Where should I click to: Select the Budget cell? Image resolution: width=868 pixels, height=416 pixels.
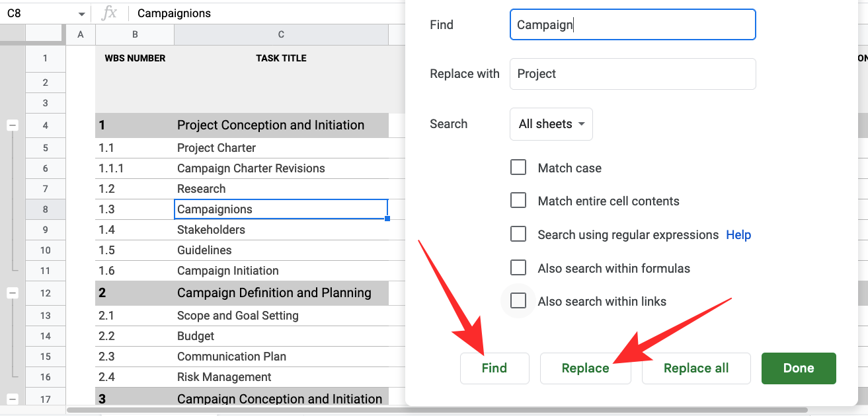(x=281, y=336)
